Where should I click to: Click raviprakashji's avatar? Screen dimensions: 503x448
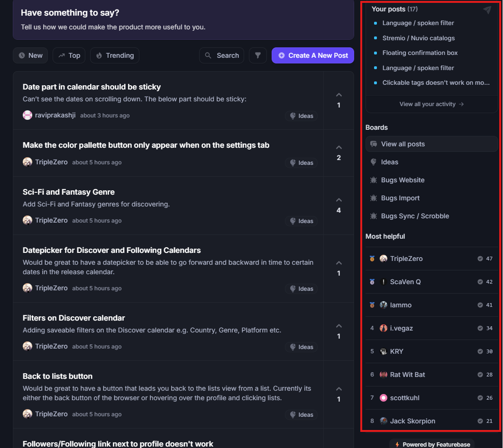point(27,115)
